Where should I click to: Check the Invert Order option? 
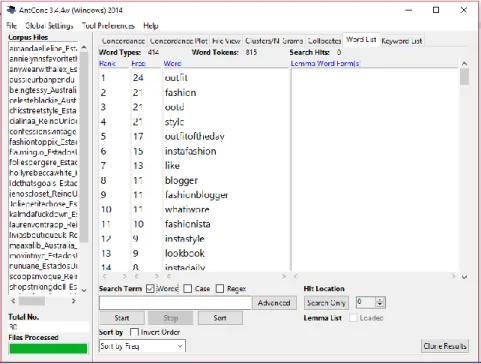point(134,332)
